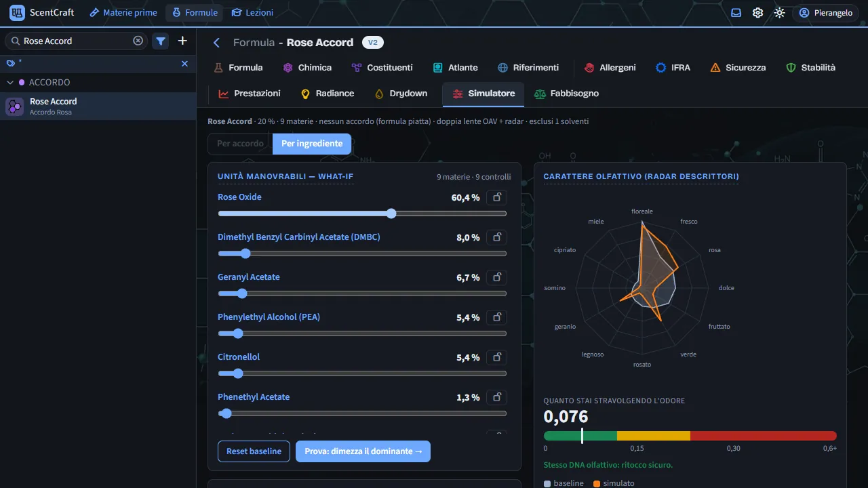Viewport: 868px width, 488px height.
Task: Switch to the Allergeni tab
Action: pyautogui.click(x=609, y=68)
